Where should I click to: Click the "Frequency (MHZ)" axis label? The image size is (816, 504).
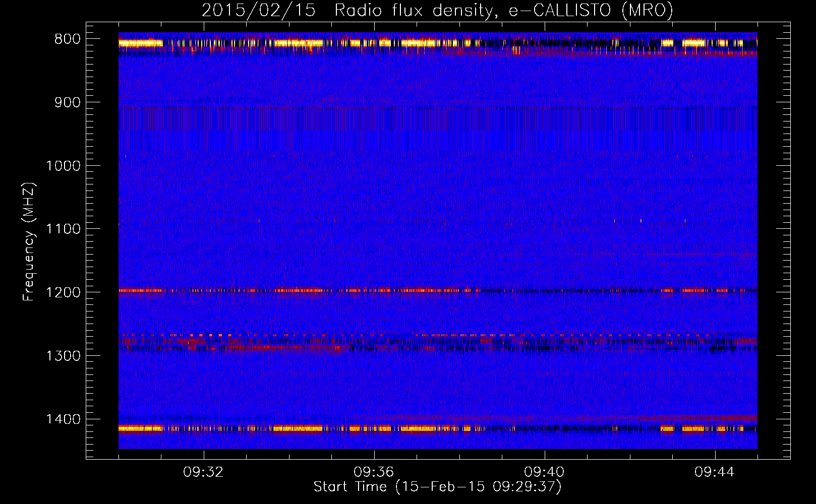tap(29, 242)
